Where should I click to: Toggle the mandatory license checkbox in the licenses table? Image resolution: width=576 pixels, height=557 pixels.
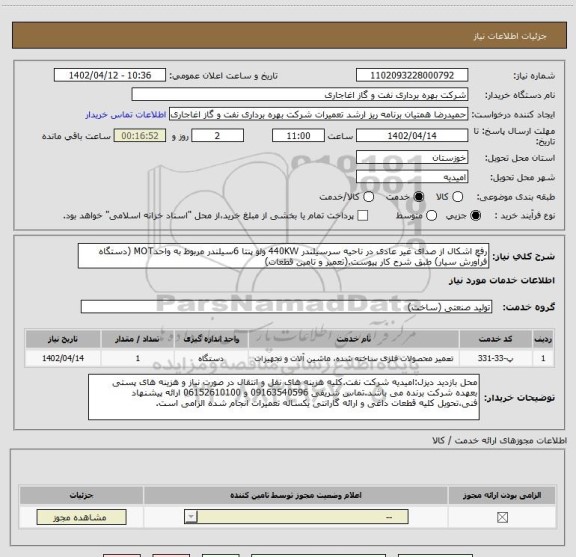[502, 518]
